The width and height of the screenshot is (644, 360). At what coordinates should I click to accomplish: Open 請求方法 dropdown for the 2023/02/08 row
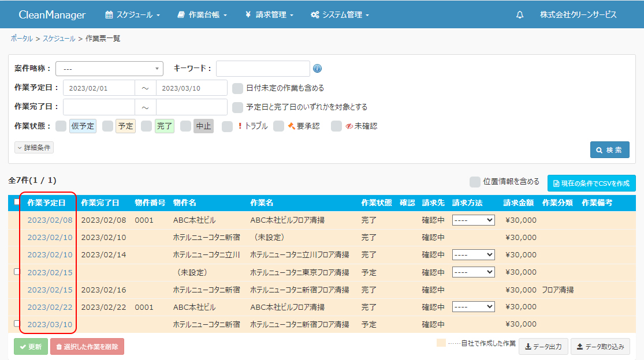click(x=473, y=220)
